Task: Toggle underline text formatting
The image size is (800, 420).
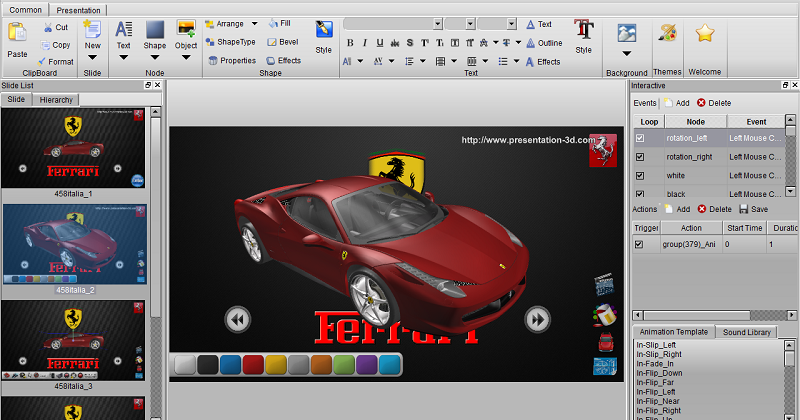Action: click(380, 43)
